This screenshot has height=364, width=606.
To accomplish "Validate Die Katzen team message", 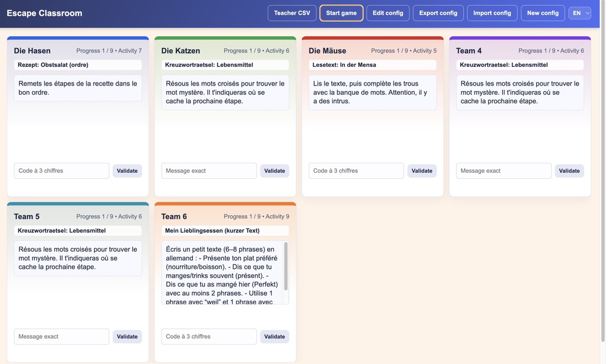I will pos(274,171).
